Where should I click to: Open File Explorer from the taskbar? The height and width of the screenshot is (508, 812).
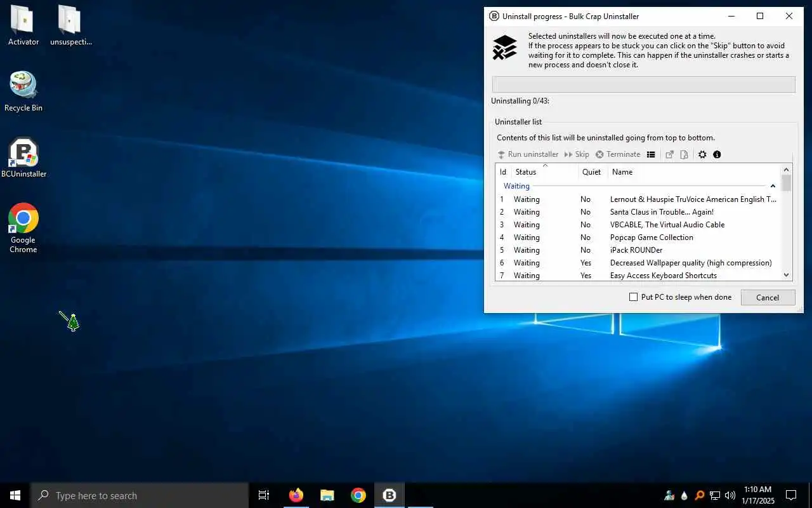pyautogui.click(x=327, y=495)
